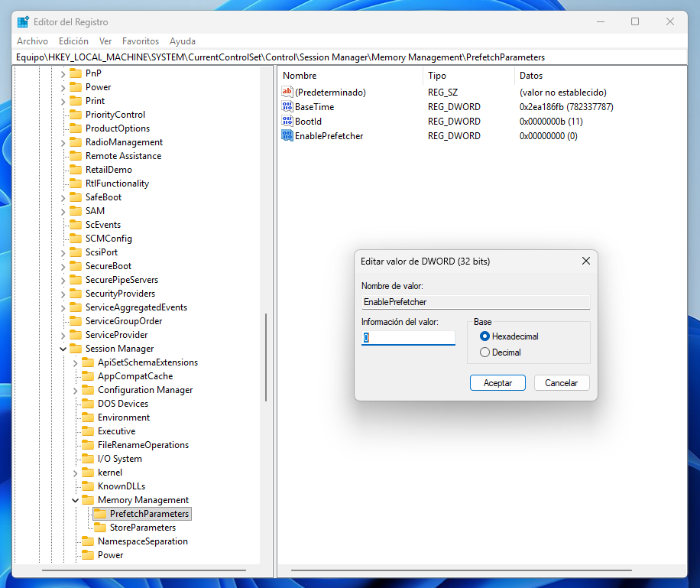Confirm the DWORD edit with Aceptar
This screenshot has width=700, height=588.
click(x=497, y=383)
